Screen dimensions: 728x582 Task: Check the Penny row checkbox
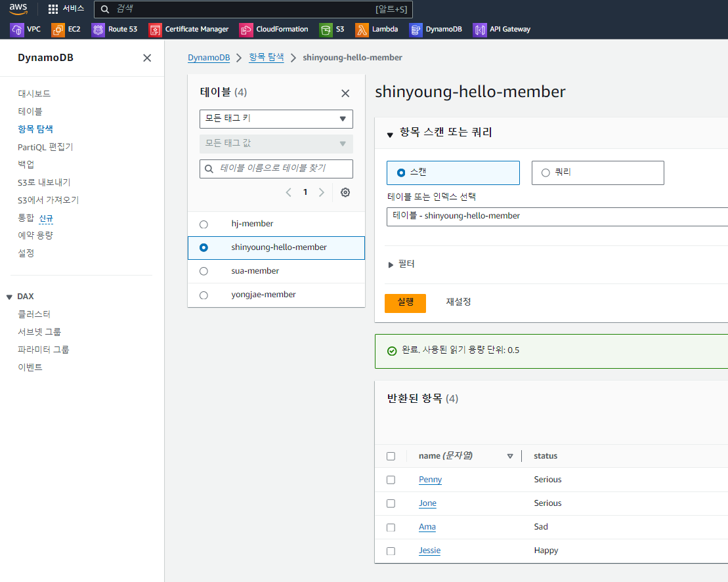391,480
